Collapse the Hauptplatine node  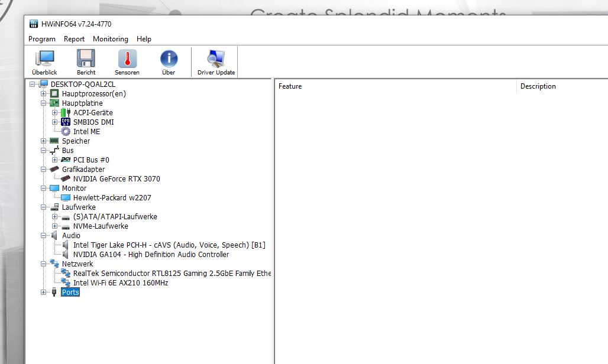(43, 103)
